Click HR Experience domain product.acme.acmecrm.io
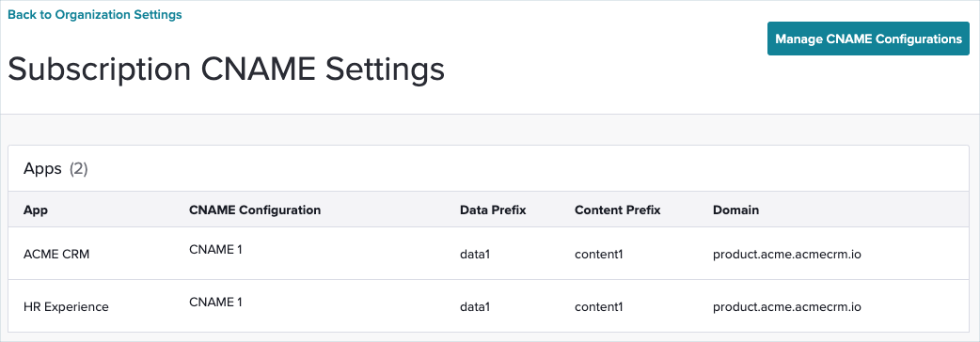Image resolution: width=980 pixels, height=342 pixels. click(x=787, y=307)
